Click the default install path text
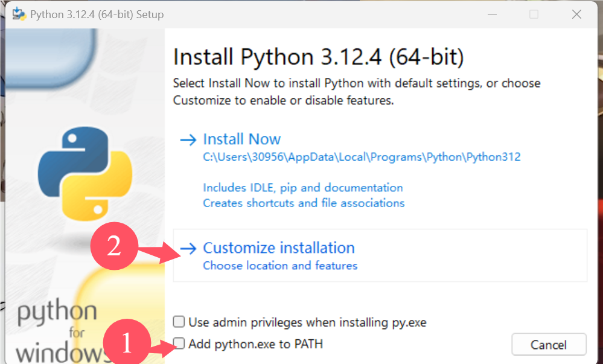This screenshot has width=603, height=364. tap(362, 157)
